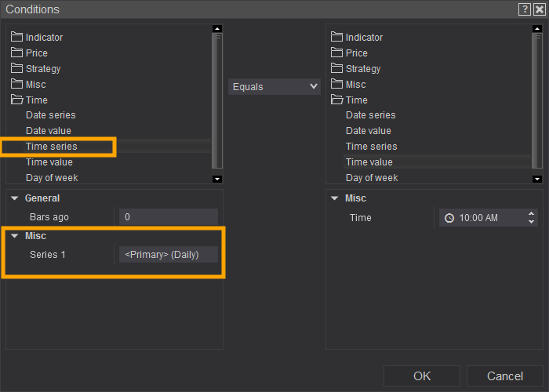This screenshot has width=549, height=392.
Task: Click the Price folder icon in right tree
Action: point(337,53)
